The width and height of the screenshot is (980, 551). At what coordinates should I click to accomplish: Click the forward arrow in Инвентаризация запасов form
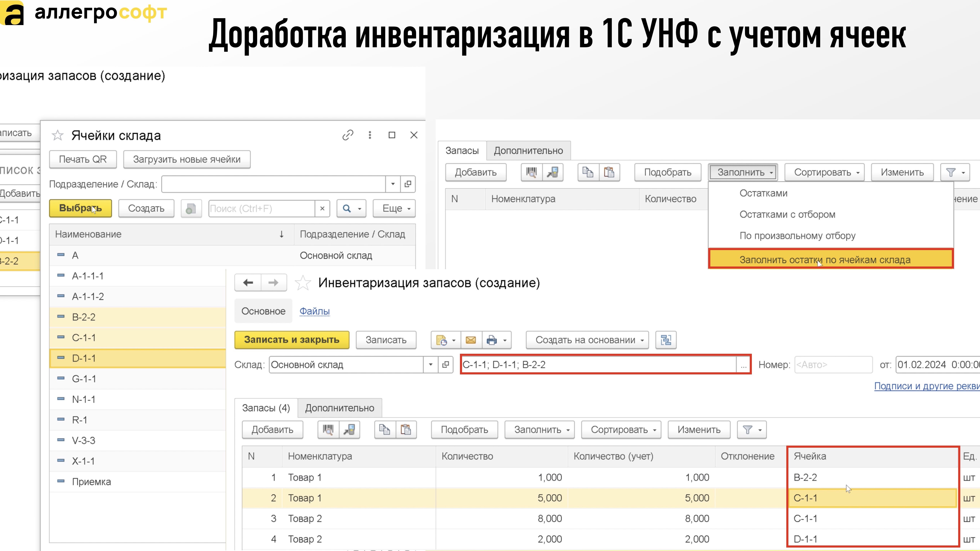274,283
